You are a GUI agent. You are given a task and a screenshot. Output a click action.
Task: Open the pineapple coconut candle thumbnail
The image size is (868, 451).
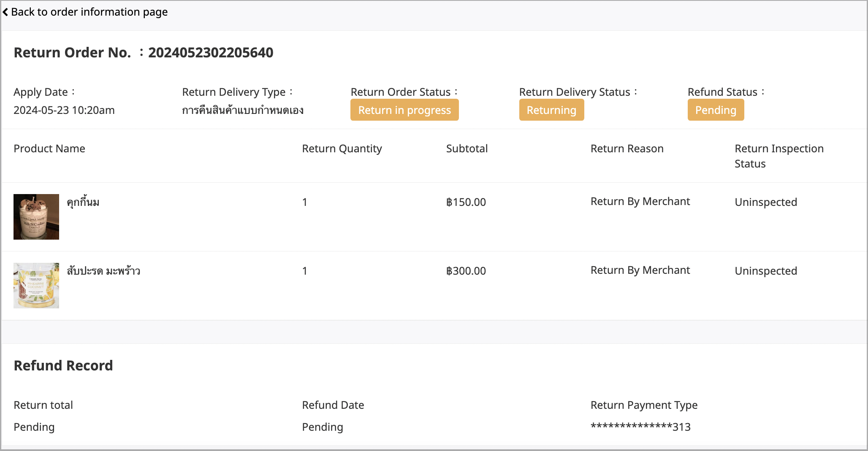click(36, 286)
